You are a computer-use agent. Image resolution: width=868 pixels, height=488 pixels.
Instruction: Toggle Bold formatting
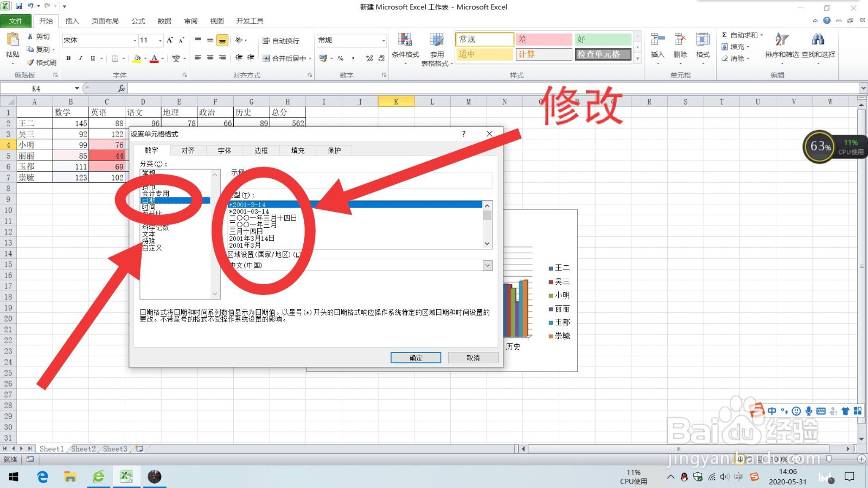68,58
